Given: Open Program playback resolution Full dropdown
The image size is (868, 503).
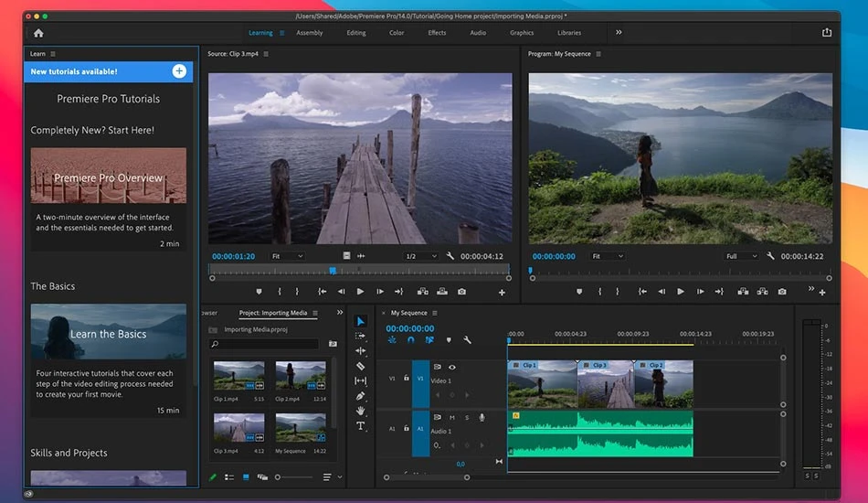Looking at the screenshot, I should [741, 256].
